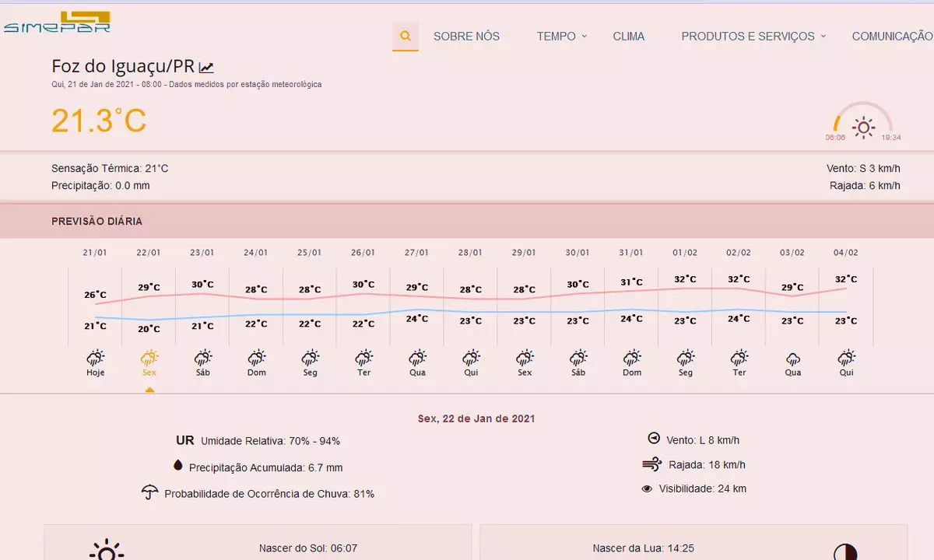
Task: Click the PREVISÃO DIÁRIA section header
Action: [x=97, y=222]
